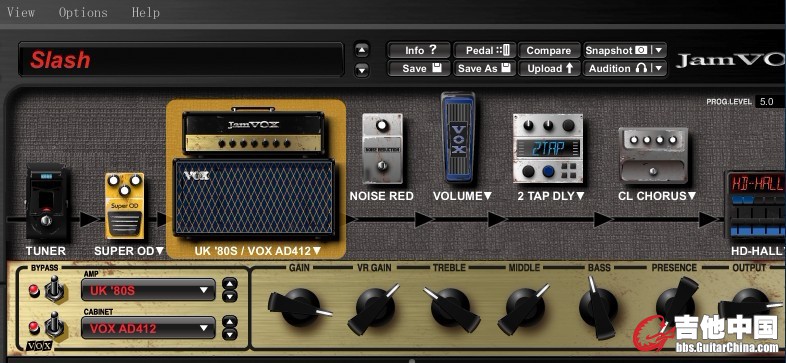Image resolution: width=786 pixels, height=363 pixels.
Task: Toggle the Pedal view button
Action: coord(484,50)
